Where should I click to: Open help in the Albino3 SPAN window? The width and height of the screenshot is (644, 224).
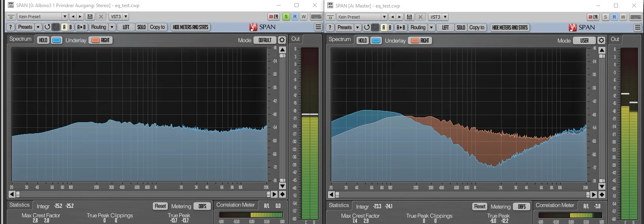(11, 27)
